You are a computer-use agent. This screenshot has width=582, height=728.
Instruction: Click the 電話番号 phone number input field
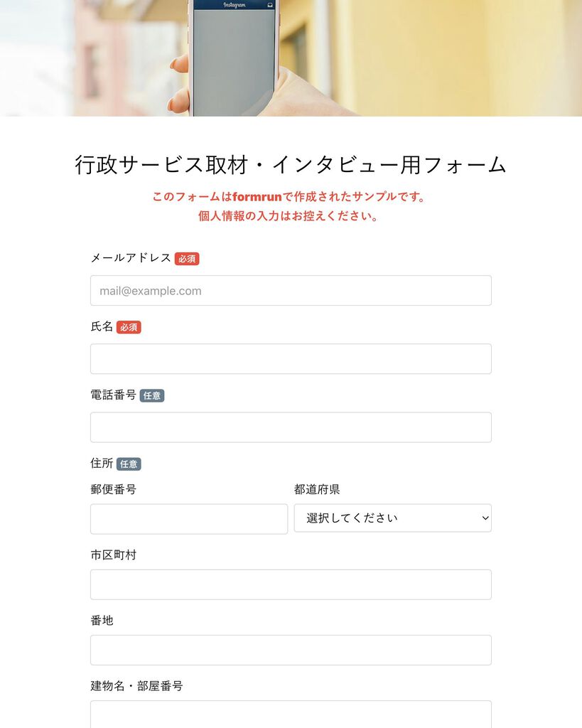291,427
